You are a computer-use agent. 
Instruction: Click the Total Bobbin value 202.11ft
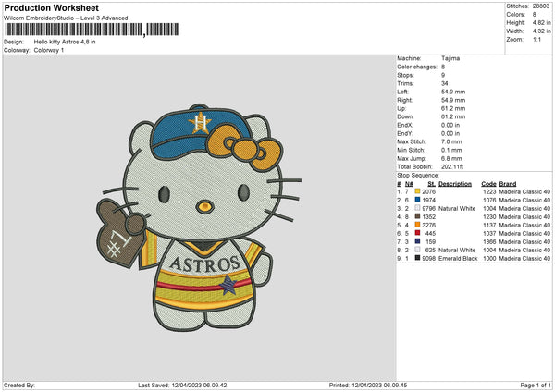pos(452,166)
